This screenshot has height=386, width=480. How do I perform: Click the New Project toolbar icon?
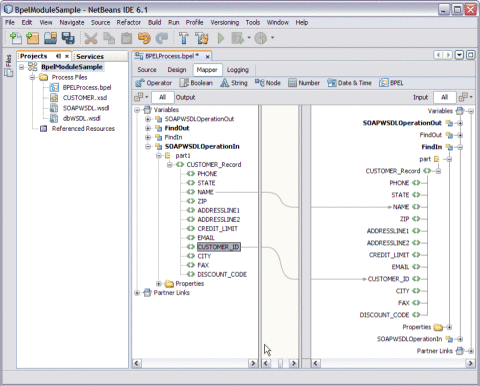(32, 38)
